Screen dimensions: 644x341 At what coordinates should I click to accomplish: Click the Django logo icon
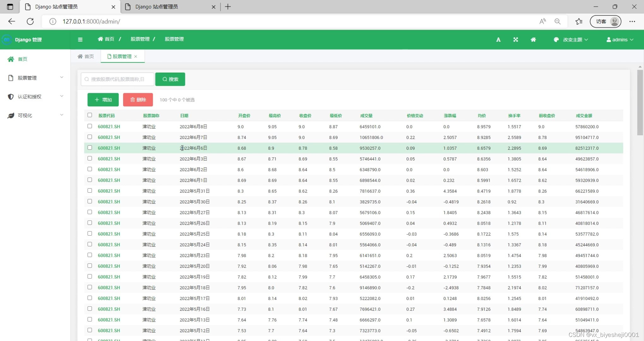pos(7,40)
